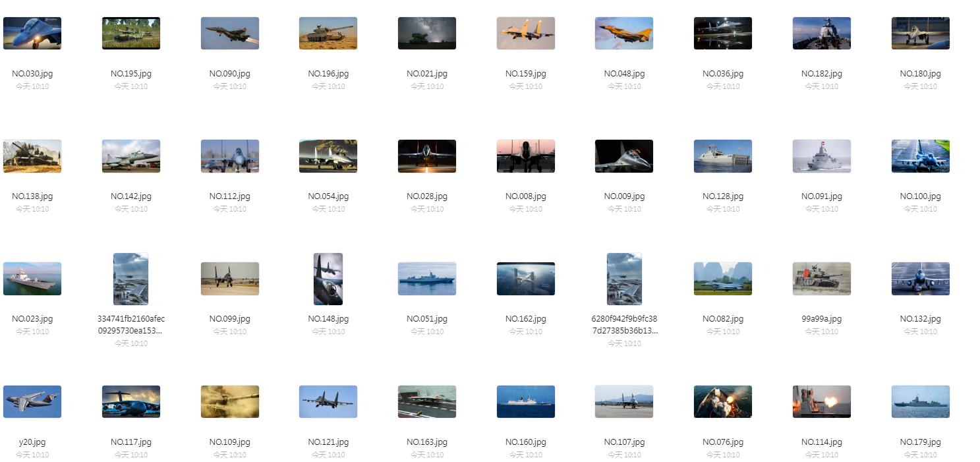The height and width of the screenshot is (462, 980).
Task: Select the NO.179.jpg file name
Action: (921, 442)
